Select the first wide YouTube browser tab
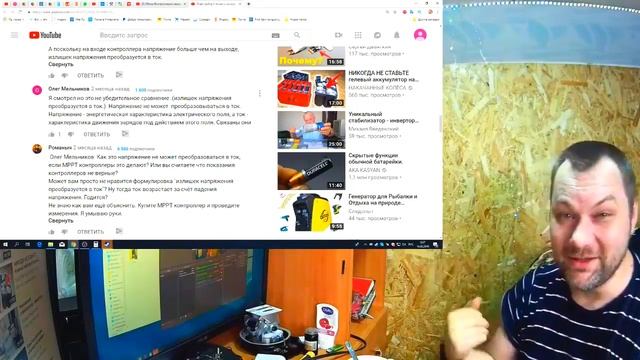This screenshot has height=360, width=640. pos(161,4)
